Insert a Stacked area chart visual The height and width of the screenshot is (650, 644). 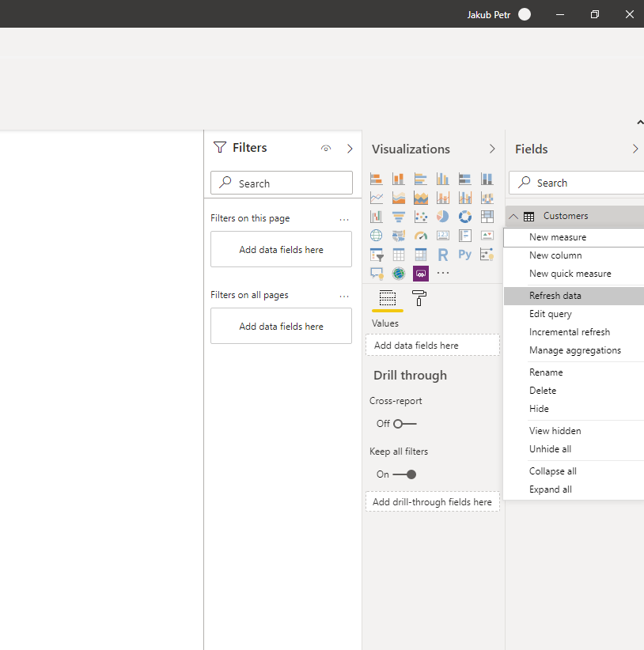(420, 198)
